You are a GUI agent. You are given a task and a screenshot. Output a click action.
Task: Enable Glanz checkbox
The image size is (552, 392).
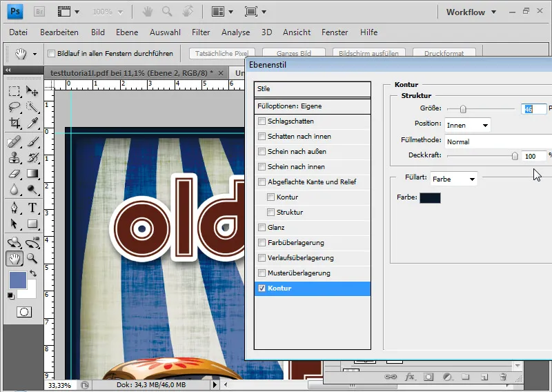coord(262,227)
